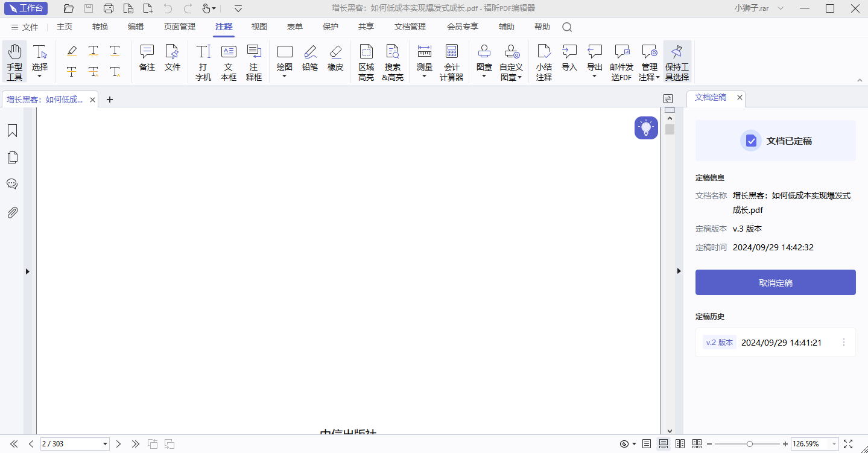Expand the 图章 stamp dropdown
The image size is (868, 453).
pos(484,76)
